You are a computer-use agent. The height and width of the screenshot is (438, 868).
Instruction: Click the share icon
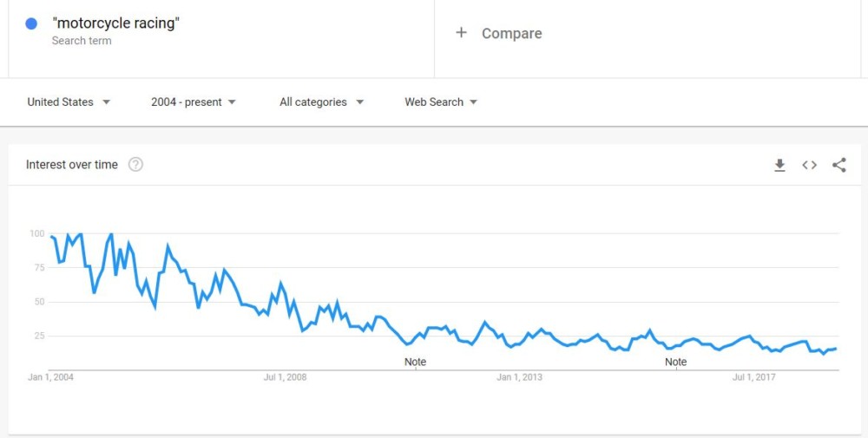pos(838,165)
